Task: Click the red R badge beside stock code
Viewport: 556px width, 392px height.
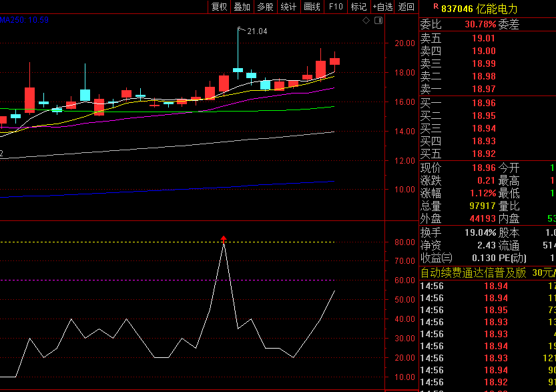Action: (x=436, y=7)
